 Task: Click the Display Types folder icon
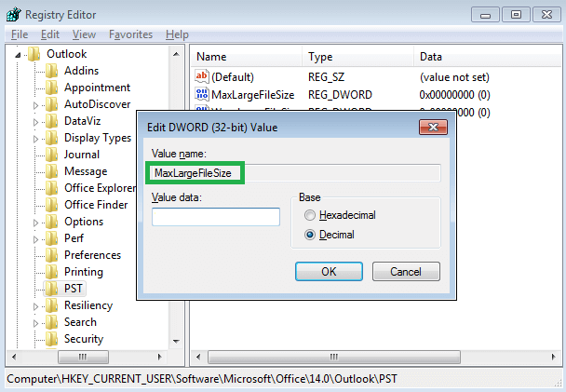pos(51,138)
